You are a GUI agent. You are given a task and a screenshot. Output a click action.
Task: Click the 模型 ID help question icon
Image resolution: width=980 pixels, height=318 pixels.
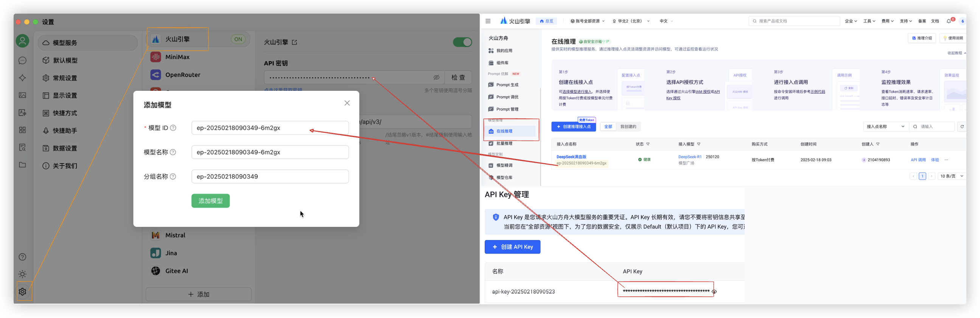click(173, 128)
